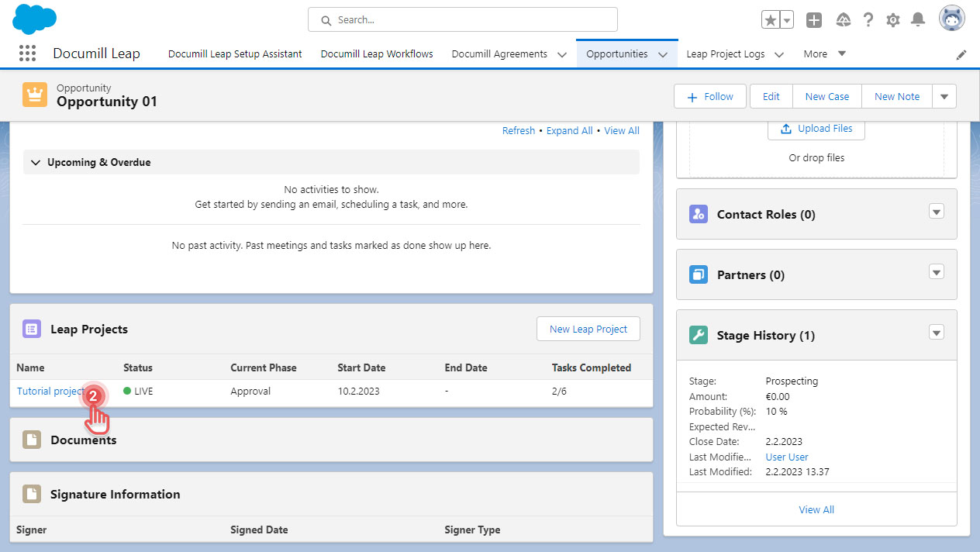Collapse the Upcoming & Overdue section
This screenshot has height=552, width=980.
click(36, 162)
